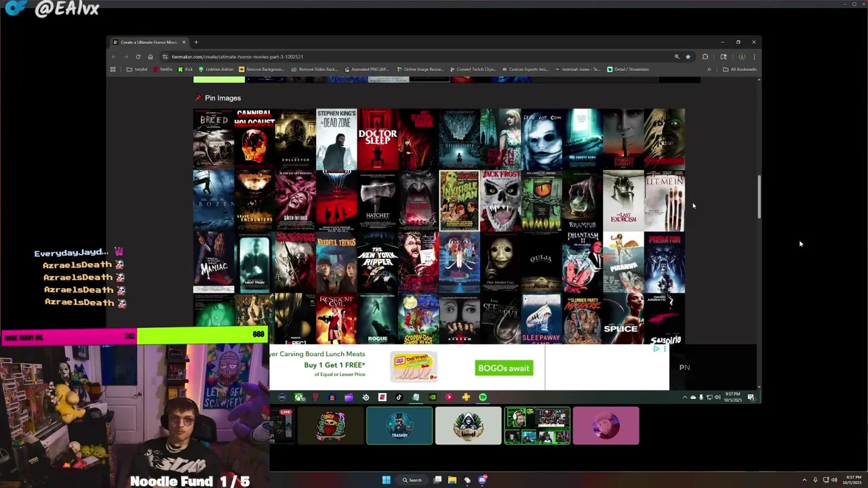Select the multi-camera stream thumbnail
Image resolution: width=868 pixels, height=488 pixels.
537,426
